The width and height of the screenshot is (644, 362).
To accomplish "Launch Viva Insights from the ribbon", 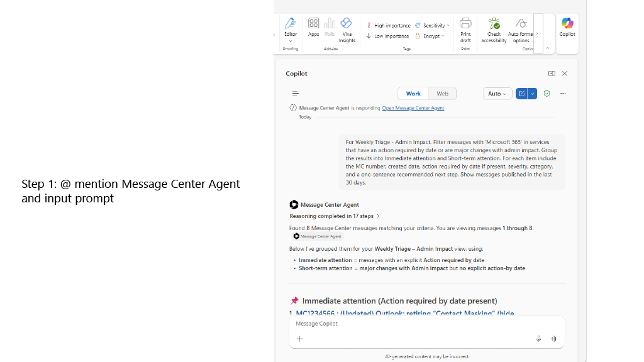I will point(347,28).
